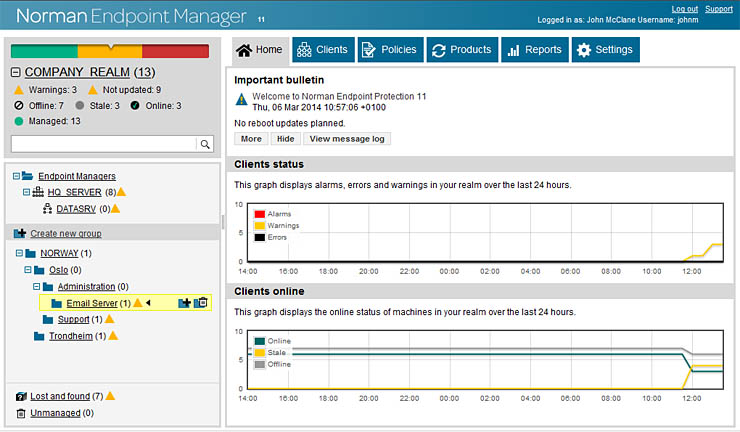740x432 pixels.
Task: Click the Log out link
Action: 685,8
